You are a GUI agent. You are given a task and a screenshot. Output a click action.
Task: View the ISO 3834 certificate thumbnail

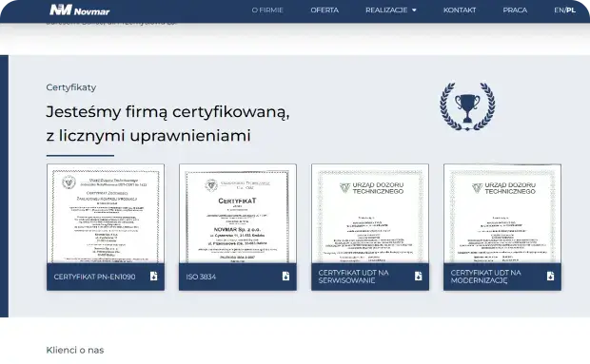coord(238,214)
